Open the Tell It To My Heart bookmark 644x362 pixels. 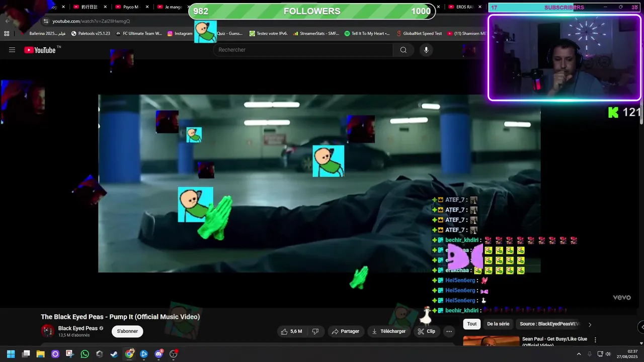pos(367,34)
